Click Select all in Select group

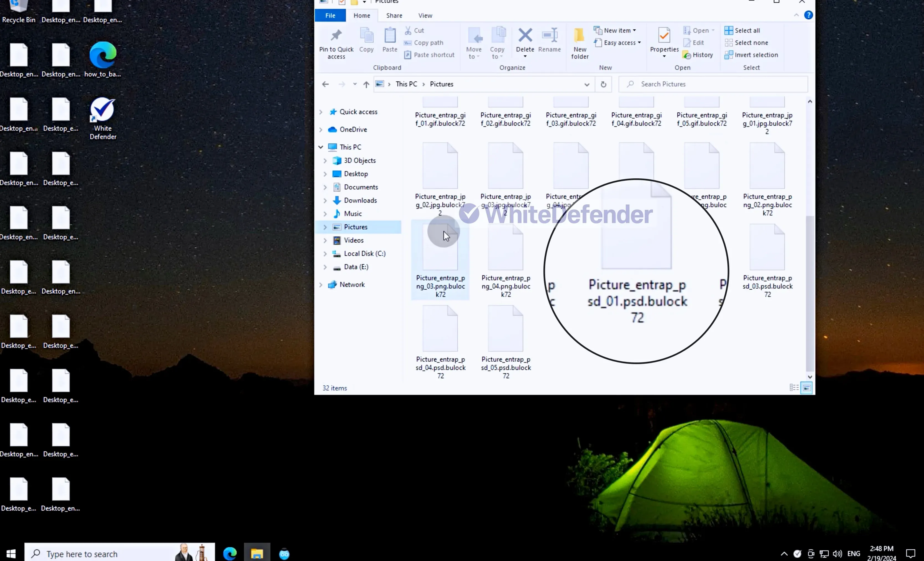pyautogui.click(x=742, y=30)
